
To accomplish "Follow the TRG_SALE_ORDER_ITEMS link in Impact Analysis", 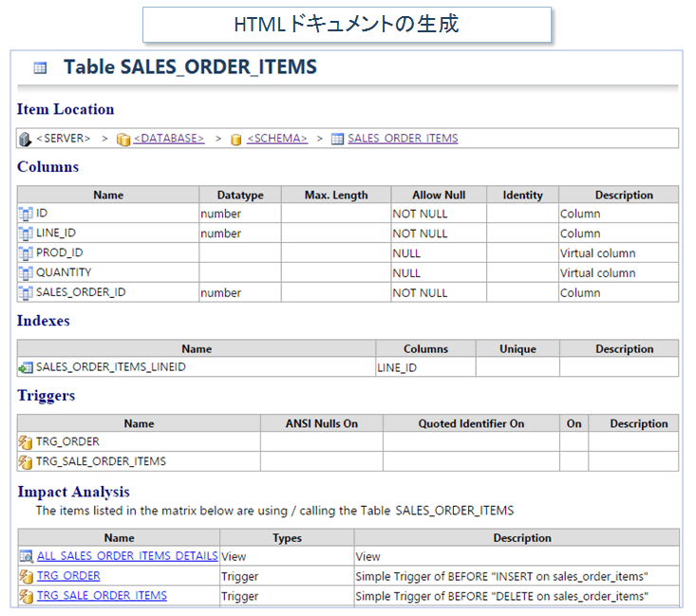I will click(x=102, y=596).
